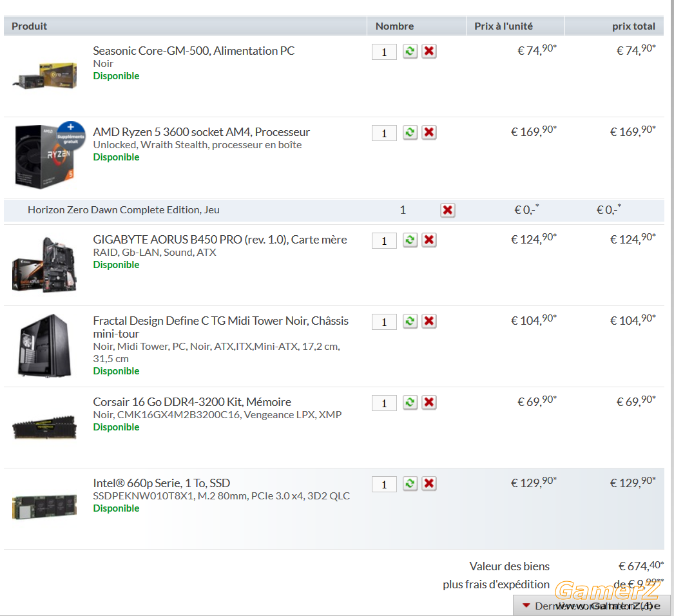Screen dimensions: 674x616
Task: Edit quantity field for GIGABYTE AORUS B450 PRO
Action: [384, 241]
